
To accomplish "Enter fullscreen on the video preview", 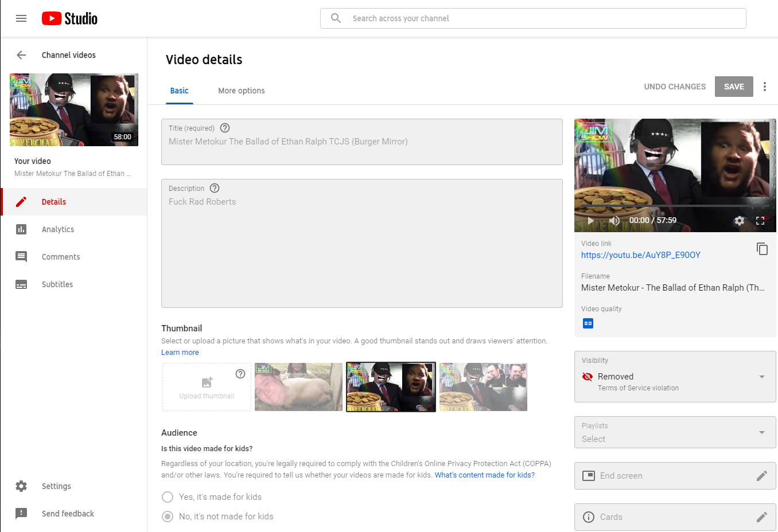I will coord(760,221).
